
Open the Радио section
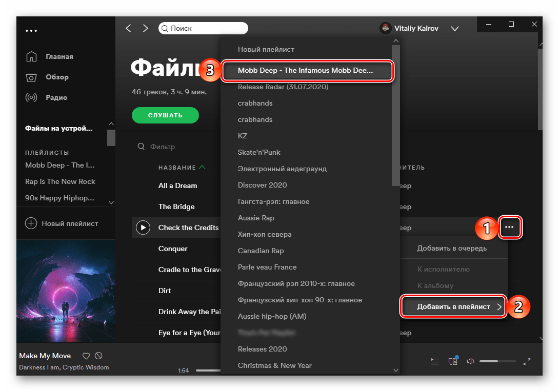click(x=47, y=97)
